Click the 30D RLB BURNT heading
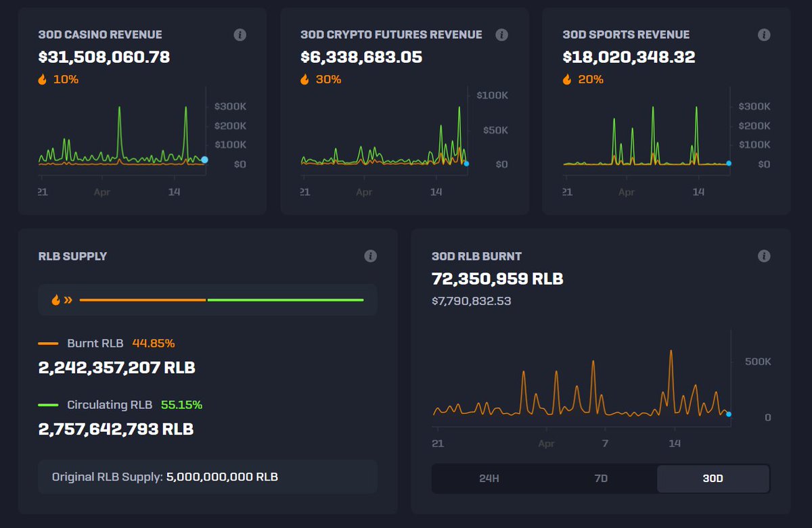This screenshot has width=812, height=528. point(476,256)
